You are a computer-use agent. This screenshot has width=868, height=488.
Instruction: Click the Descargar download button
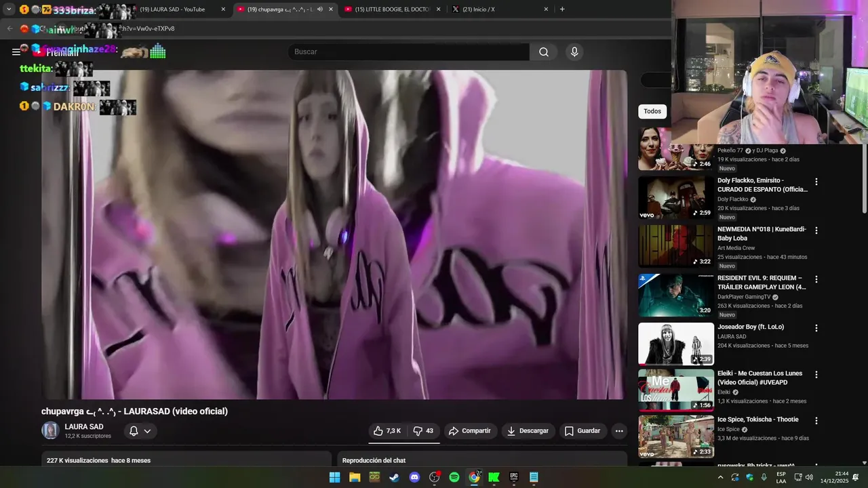(528, 431)
